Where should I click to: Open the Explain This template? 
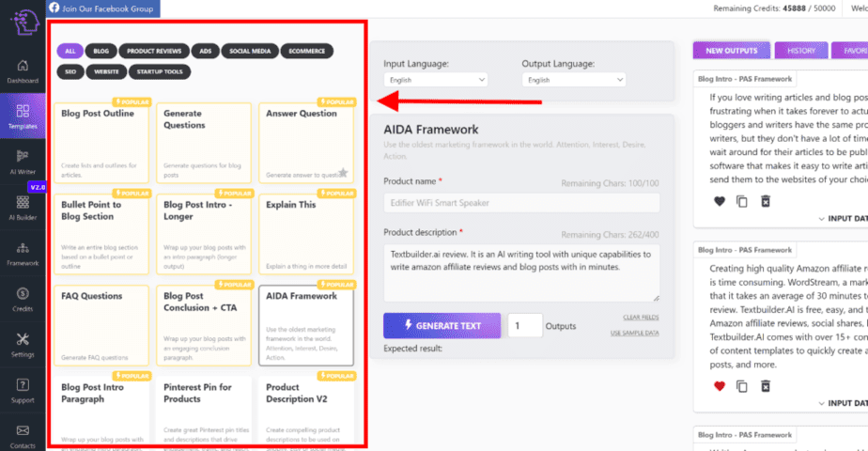click(x=306, y=234)
